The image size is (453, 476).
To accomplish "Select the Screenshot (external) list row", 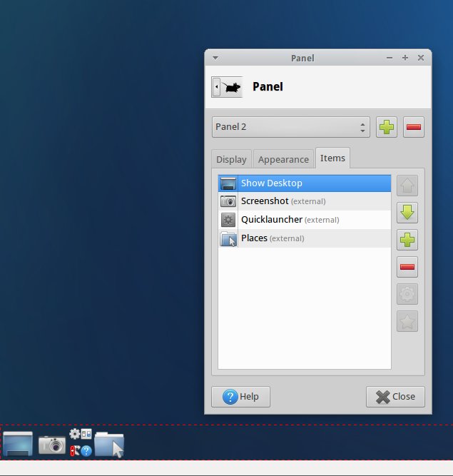I will (x=305, y=201).
